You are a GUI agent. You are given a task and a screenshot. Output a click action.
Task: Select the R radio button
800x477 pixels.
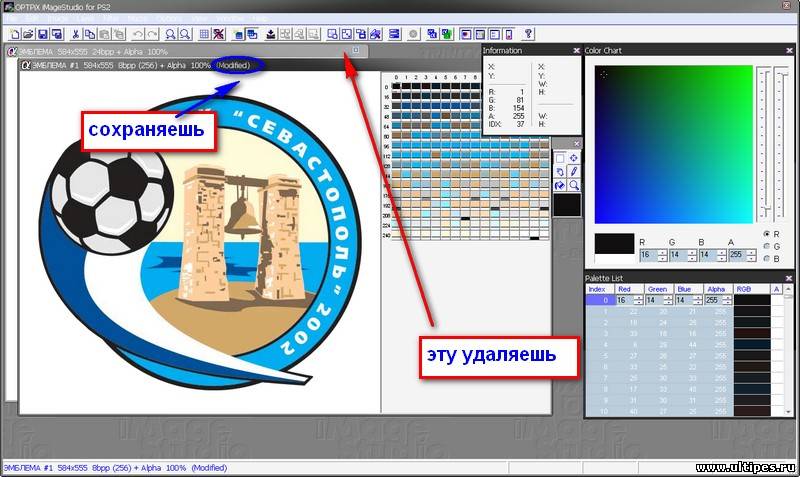(766, 233)
